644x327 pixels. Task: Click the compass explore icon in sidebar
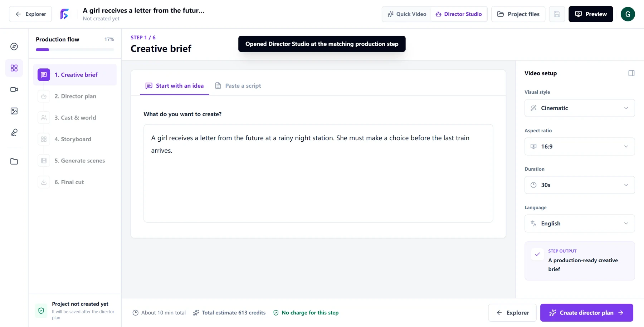14,47
